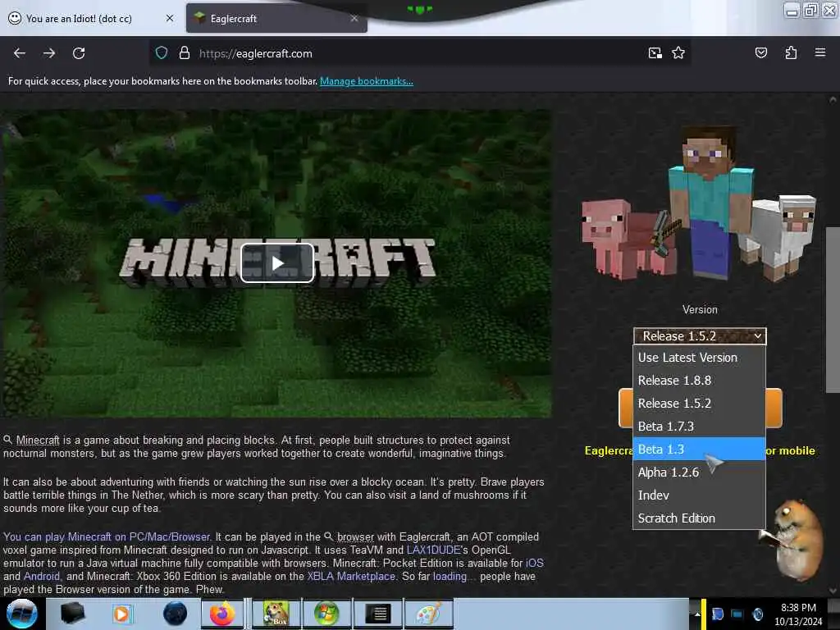Bookmark this page with the star icon
The width and height of the screenshot is (840, 630).
coord(678,53)
